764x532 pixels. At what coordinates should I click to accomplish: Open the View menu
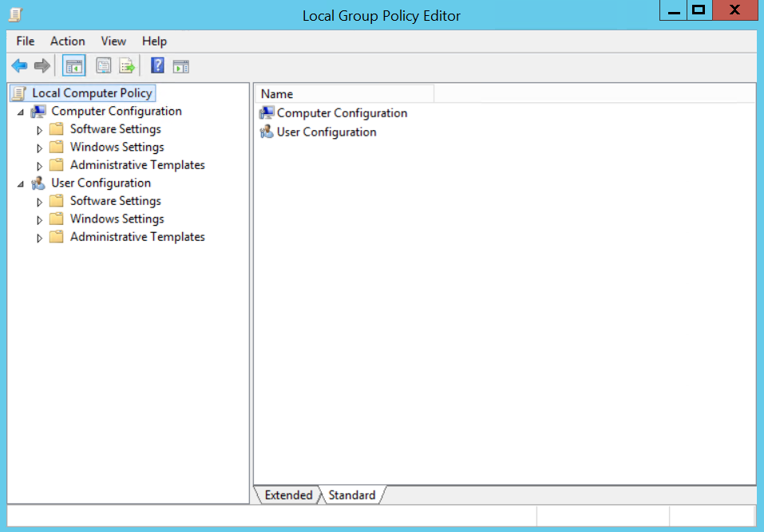[113, 41]
